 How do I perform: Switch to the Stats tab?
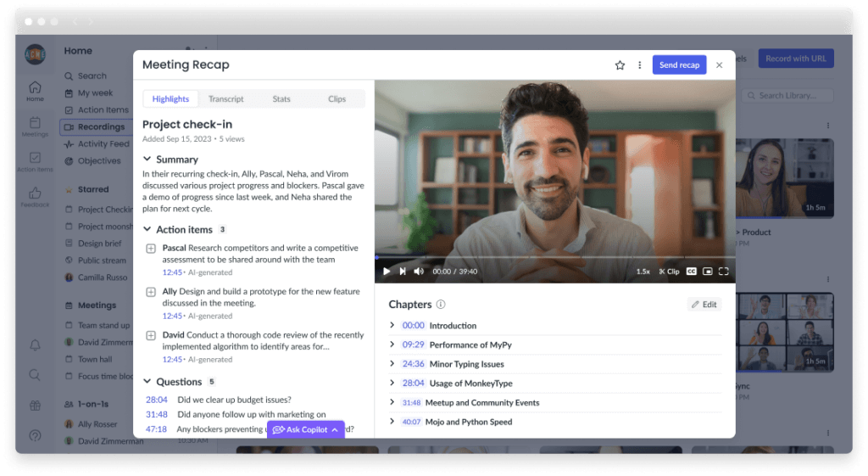click(281, 98)
